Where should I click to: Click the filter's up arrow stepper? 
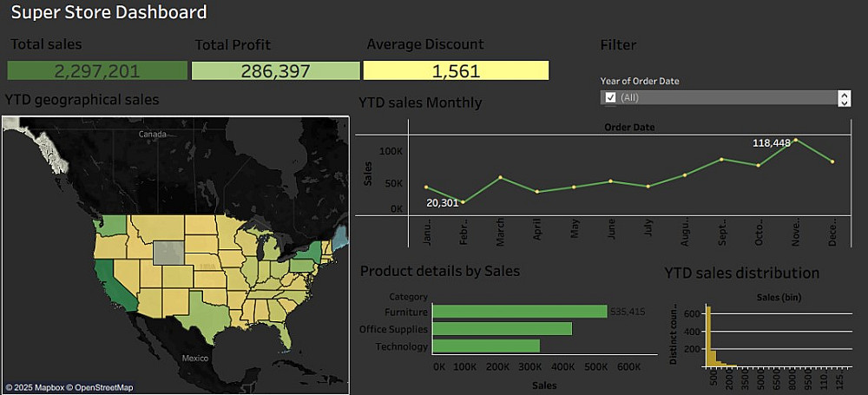(845, 94)
